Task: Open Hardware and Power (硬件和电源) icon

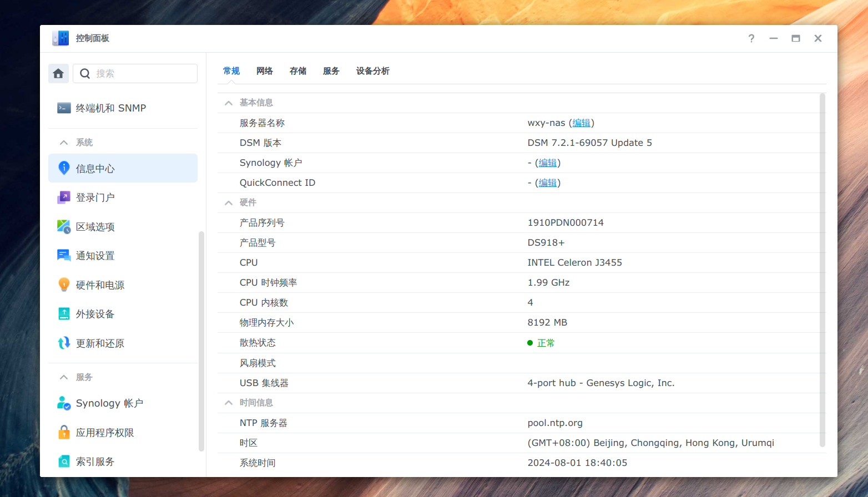Action: (x=64, y=285)
